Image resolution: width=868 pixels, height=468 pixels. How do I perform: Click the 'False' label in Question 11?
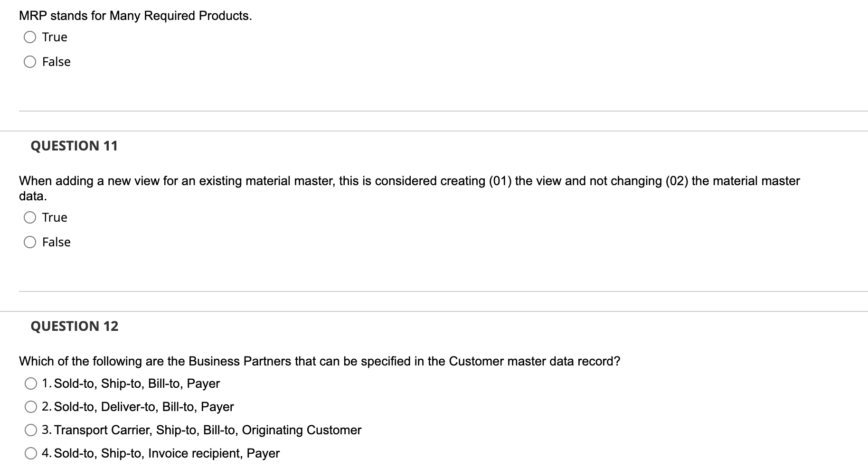tap(57, 242)
